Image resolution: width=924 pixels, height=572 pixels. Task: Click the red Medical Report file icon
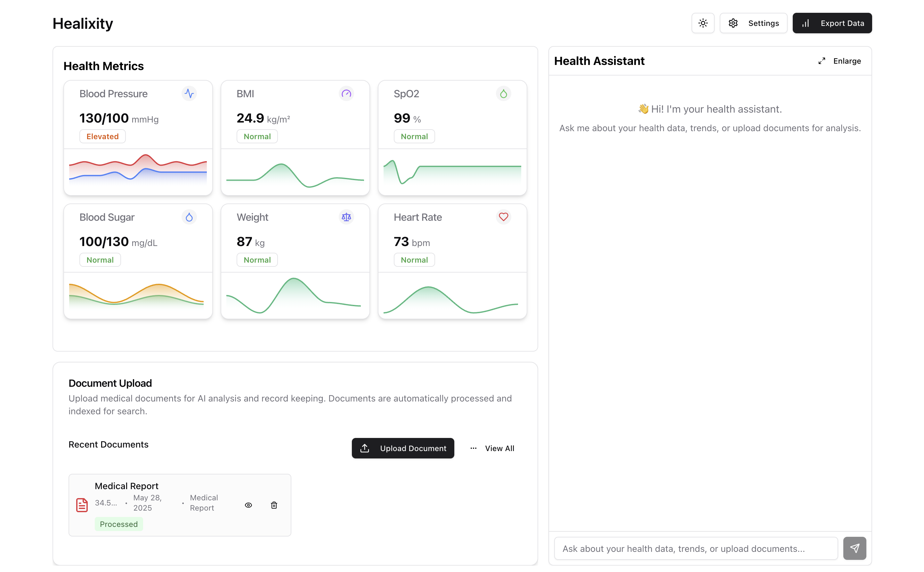pyautogui.click(x=82, y=505)
